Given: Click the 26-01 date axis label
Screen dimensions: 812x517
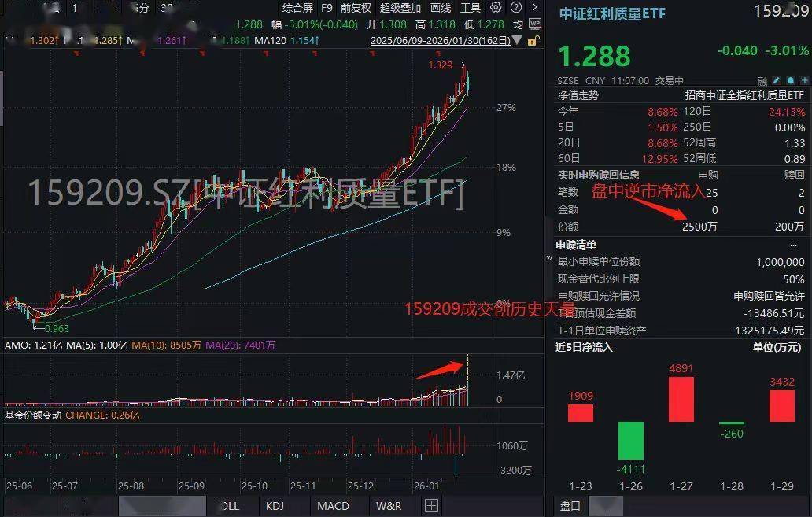Looking at the screenshot, I should pyautogui.click(x=426, y=486).
